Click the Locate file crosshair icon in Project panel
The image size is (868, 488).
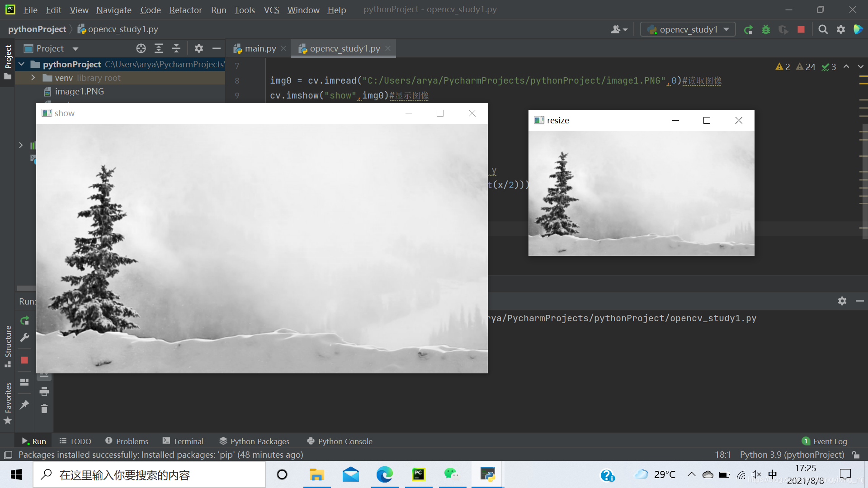141,48
